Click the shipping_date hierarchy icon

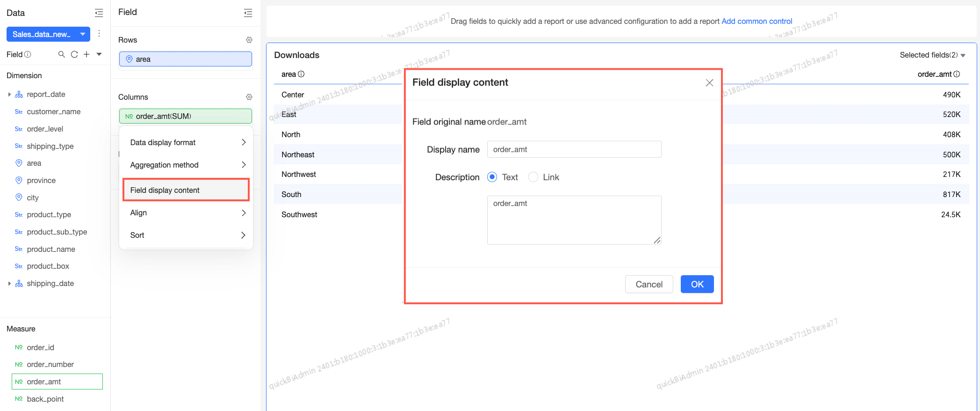(19, 284)
